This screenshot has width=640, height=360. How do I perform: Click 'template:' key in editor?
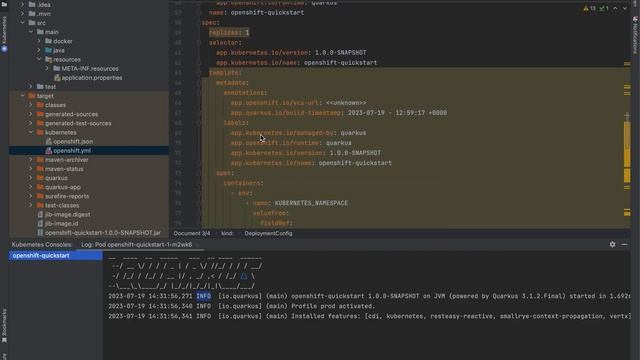point(225,73)
